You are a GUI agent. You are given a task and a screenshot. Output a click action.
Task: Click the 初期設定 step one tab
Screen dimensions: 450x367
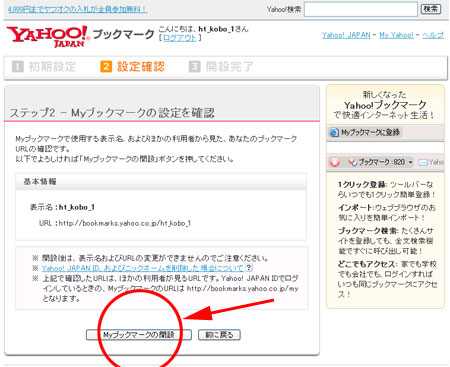pos(44,67)
